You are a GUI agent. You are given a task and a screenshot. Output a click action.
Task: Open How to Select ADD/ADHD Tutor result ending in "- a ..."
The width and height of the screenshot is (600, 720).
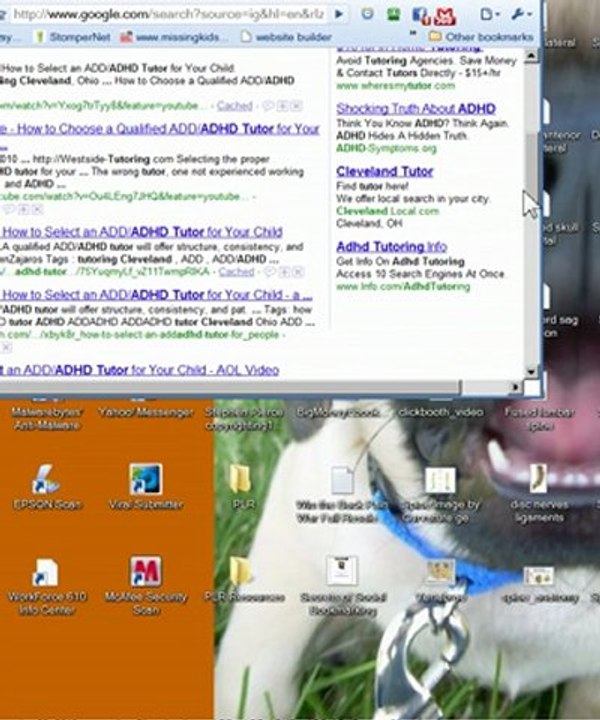[x=157, y=295]
